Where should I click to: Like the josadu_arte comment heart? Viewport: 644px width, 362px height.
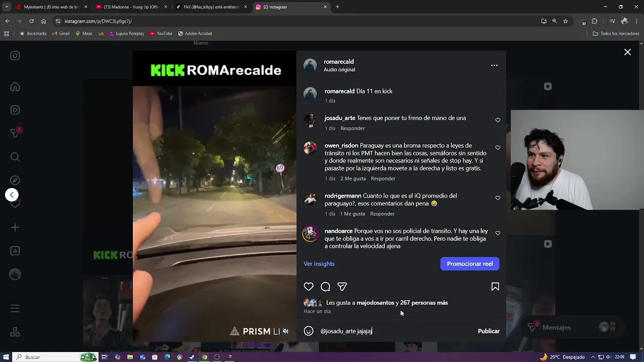(x=498, y=120)
